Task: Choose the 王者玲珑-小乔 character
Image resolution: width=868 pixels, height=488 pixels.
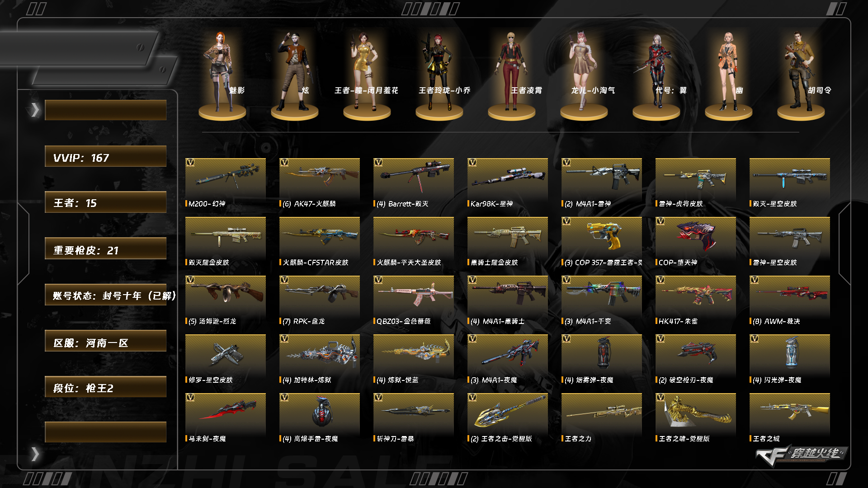Action: (439, 75)
